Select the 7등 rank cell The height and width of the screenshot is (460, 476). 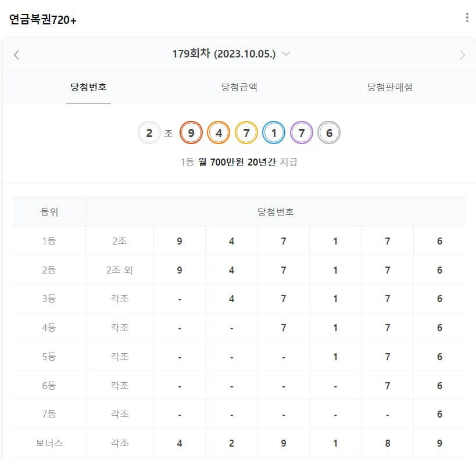click(x=49, y=414)
